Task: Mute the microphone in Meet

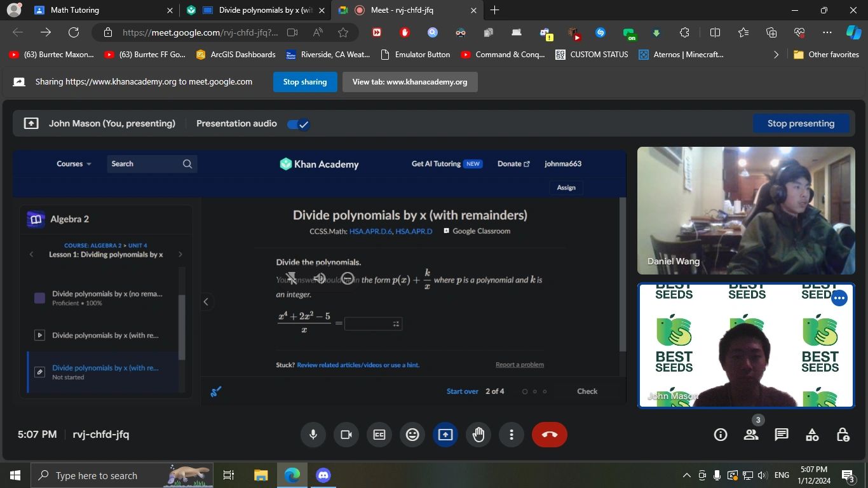Action: pyautogui.click(x=313, y=435)
